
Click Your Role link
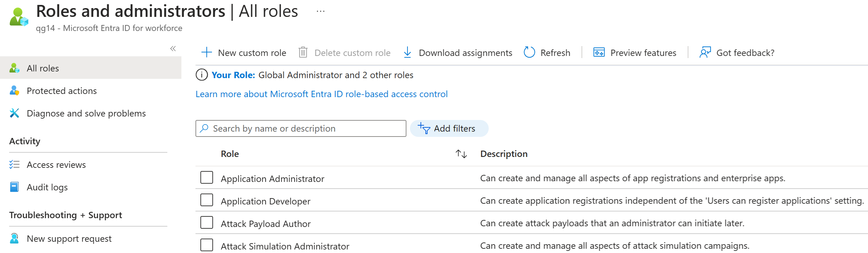click(x=233, y=75)
